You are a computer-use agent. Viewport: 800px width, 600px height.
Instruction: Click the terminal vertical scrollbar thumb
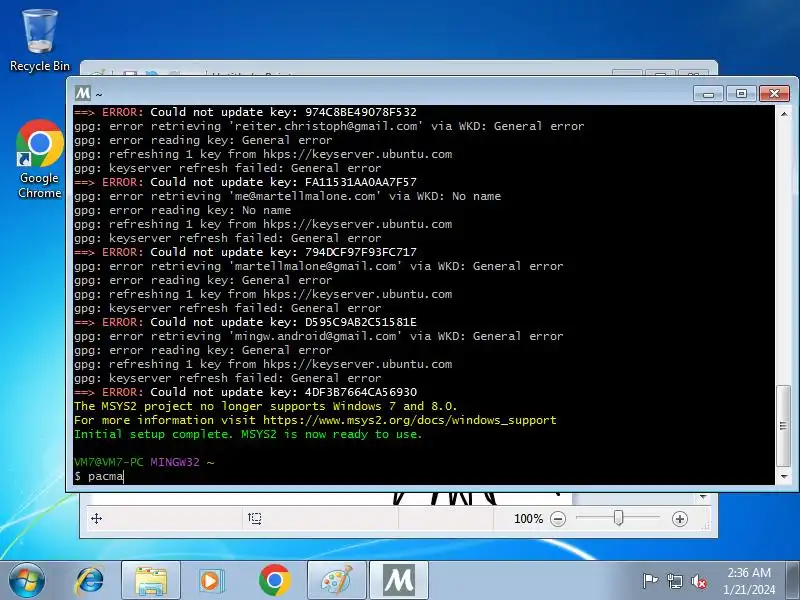pyautogui.click(x=784, y=426)
